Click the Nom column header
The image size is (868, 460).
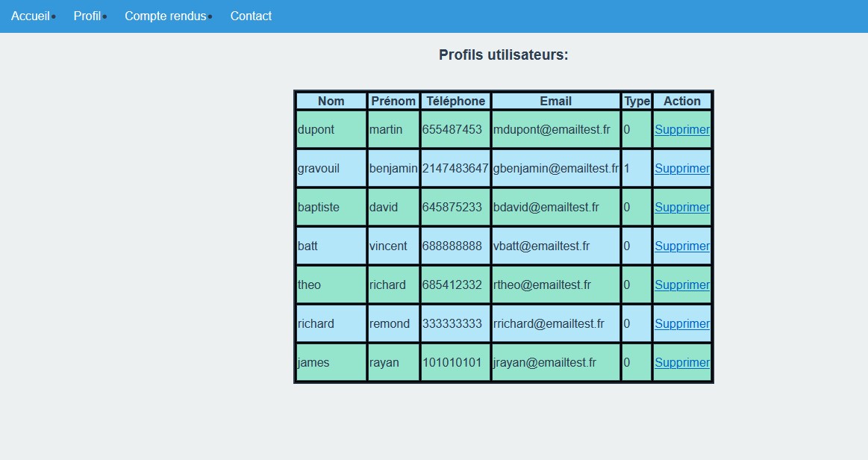[331, 102]
